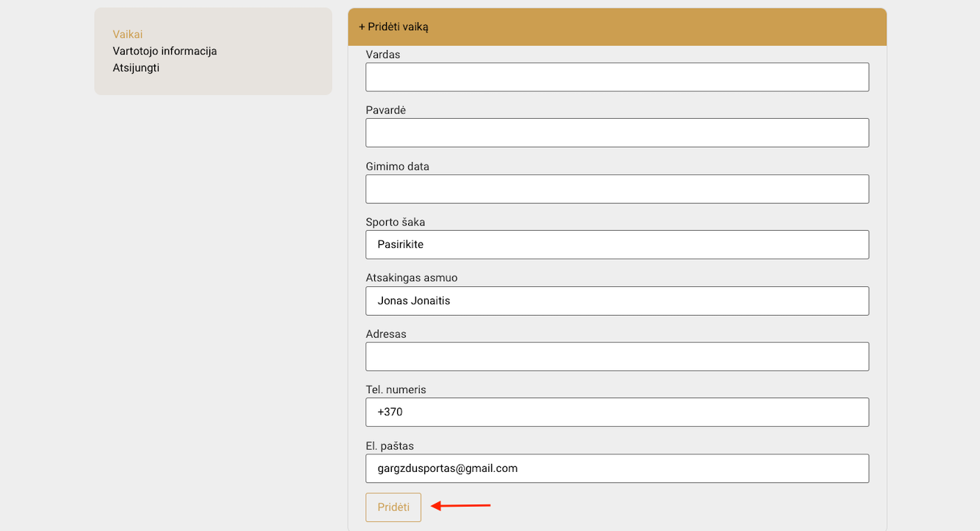Submit with the Pridėti button
Viewport: 980px width, 531px height.
[x=393, y=507]
